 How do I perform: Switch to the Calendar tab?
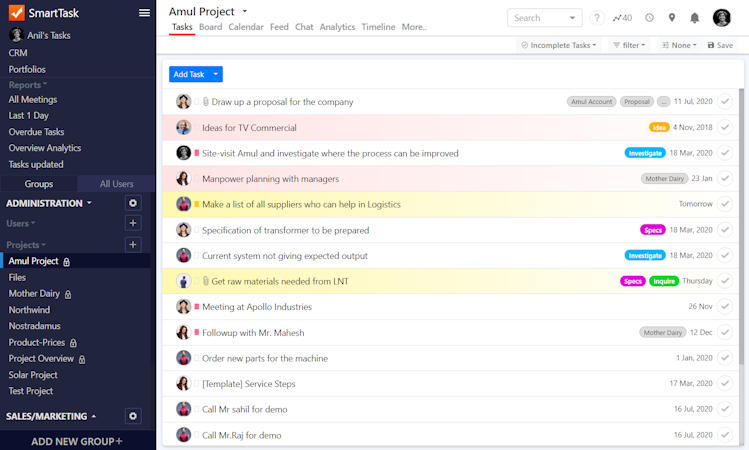click(246, 27)
